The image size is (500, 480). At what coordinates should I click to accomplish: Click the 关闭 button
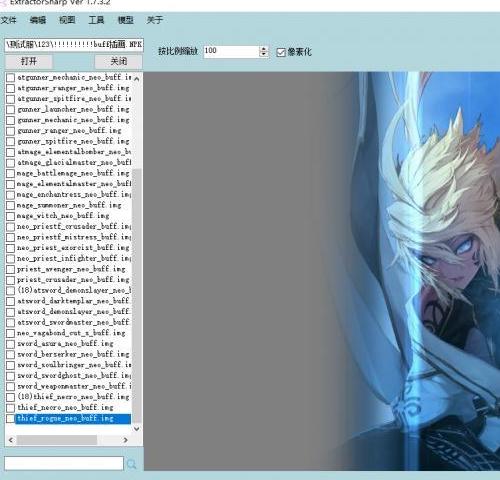119,62
